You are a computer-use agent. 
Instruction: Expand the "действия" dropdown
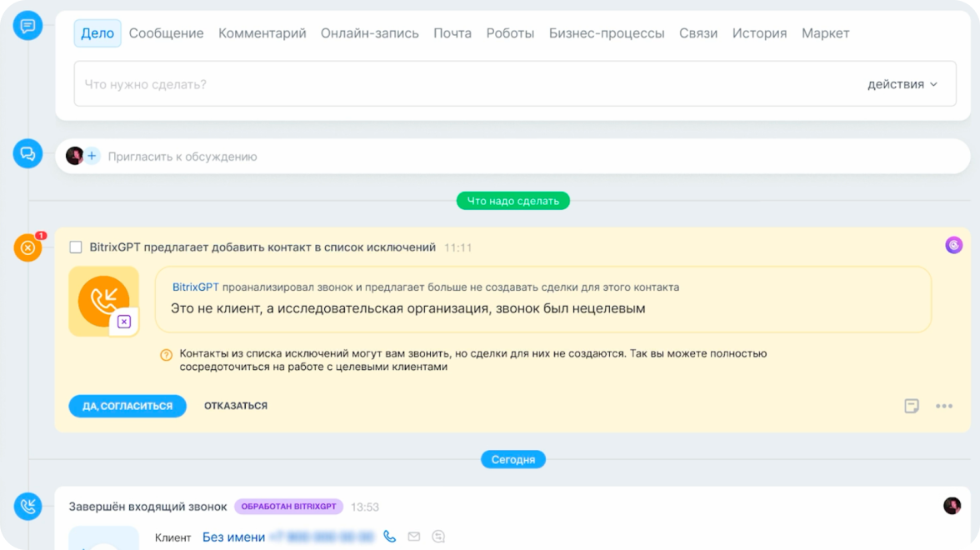click(902, 84)
